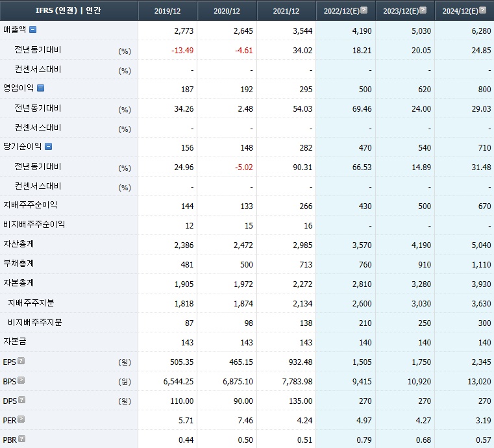Viewport: 494px width, 448px height.
Task: Click PBR estimate 0.79
Action: pyautogui.click(x=364, y=440)
